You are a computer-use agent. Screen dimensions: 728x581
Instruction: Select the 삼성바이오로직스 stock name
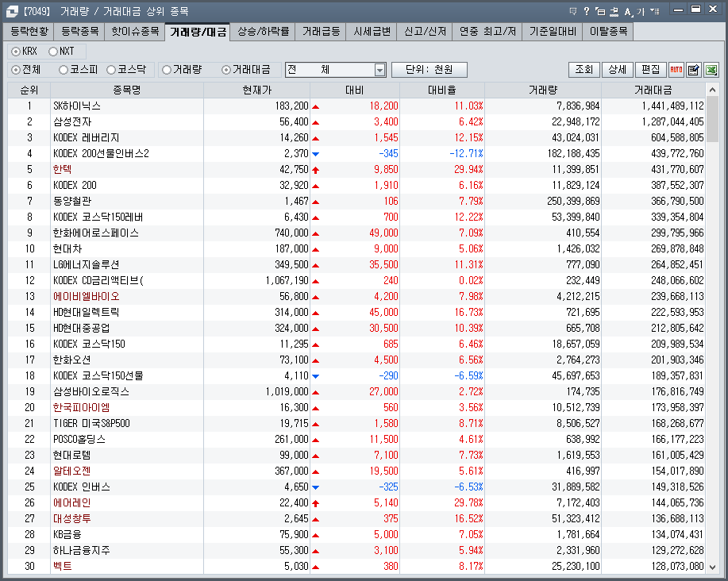click(x=91, y=391)
